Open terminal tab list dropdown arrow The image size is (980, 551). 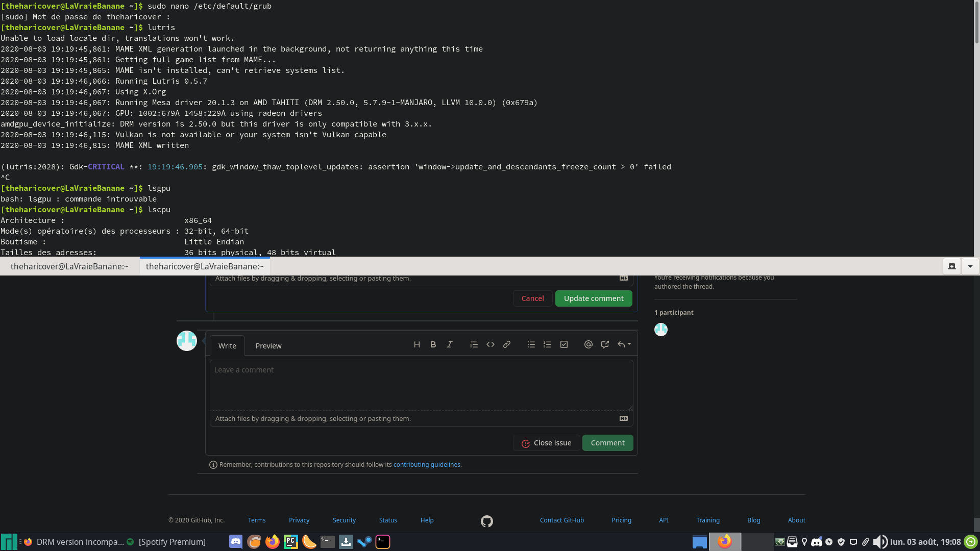coord(970,266)
